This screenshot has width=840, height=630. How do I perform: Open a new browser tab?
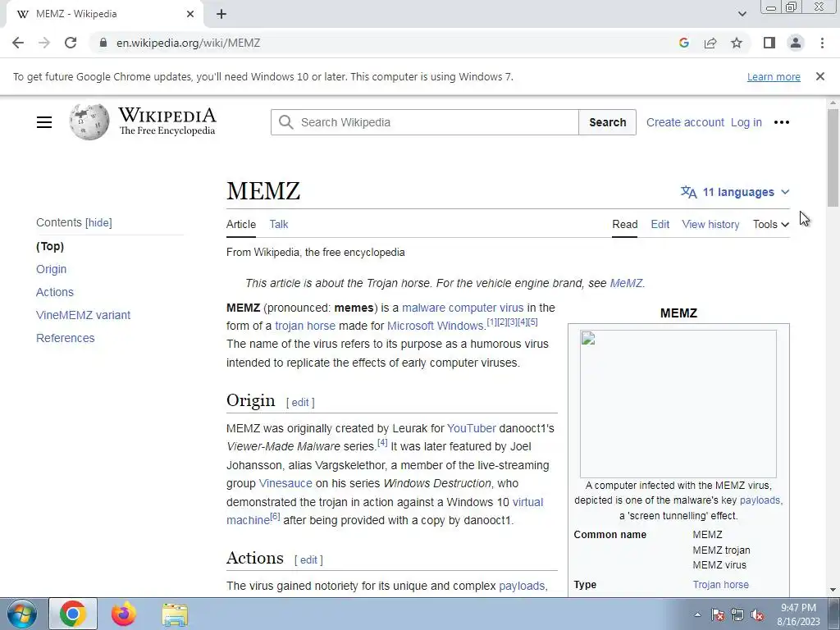[x=221, y=14]
